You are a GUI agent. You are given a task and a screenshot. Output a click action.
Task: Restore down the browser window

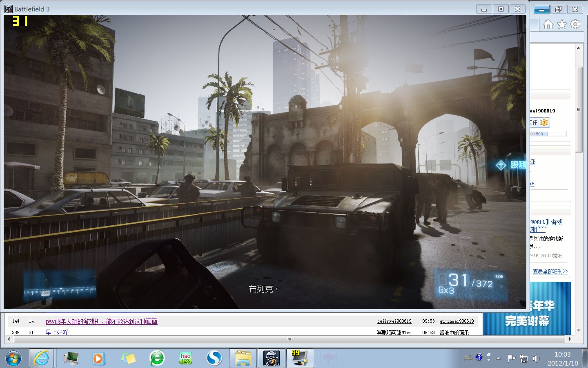click(558, 9)
